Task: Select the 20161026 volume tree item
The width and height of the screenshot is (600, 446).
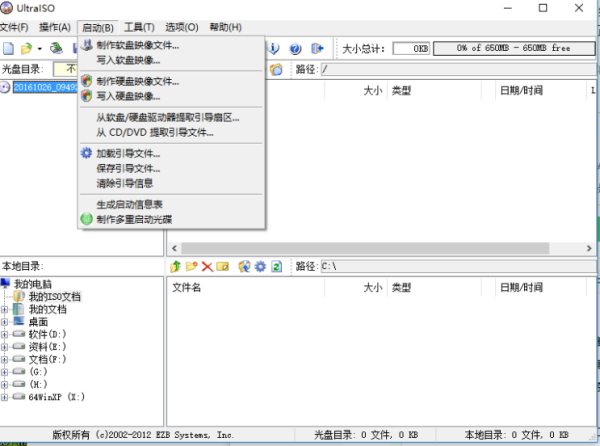Action: click(45, 88)
